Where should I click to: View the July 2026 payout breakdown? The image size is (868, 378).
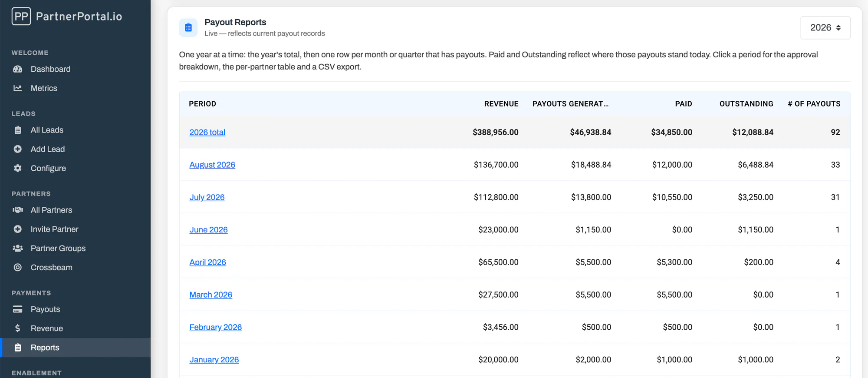point(207,197)
